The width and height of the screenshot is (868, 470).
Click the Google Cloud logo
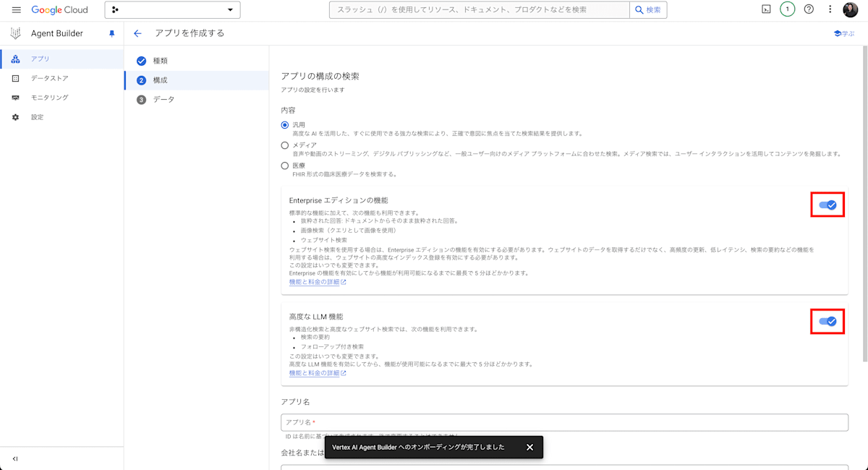59,10
